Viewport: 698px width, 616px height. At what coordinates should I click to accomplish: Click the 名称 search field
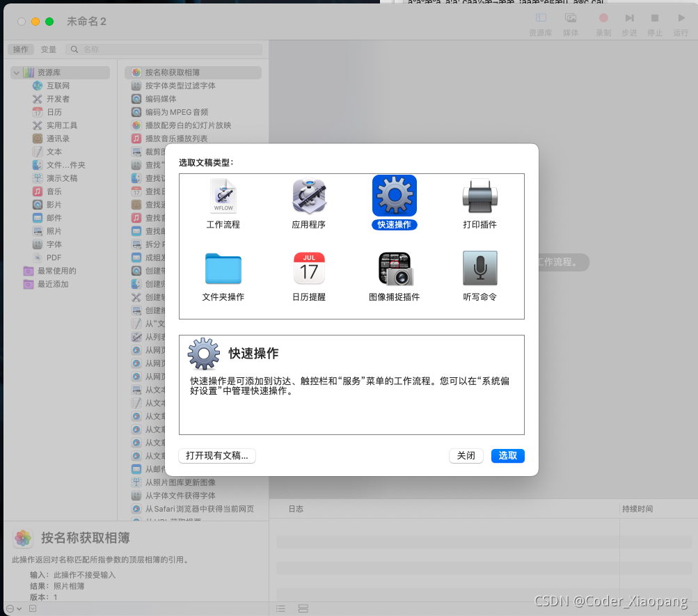pos(164,49)
